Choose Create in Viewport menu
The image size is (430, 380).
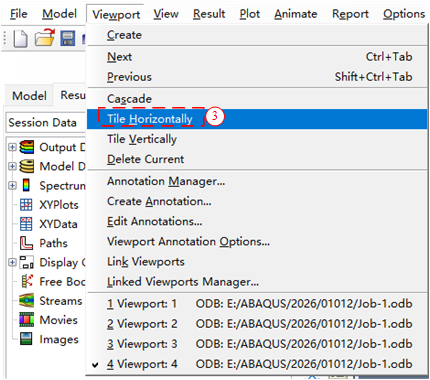coord(257,35)
